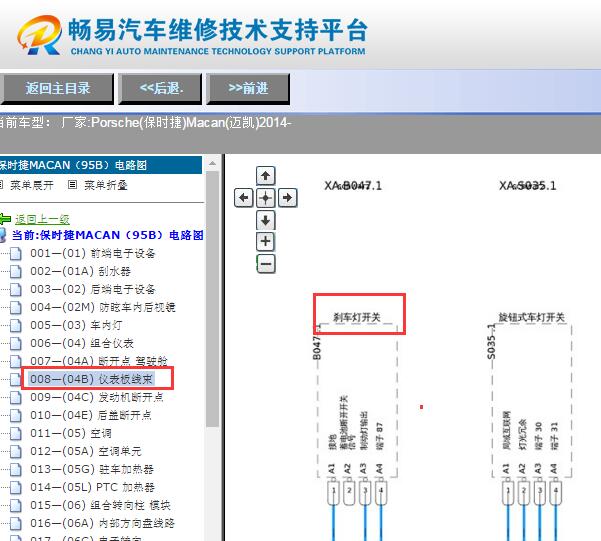Expand the tree via 菜单展开
The width and height of the screenshot is (601, 541).
(x=31, y=185)
